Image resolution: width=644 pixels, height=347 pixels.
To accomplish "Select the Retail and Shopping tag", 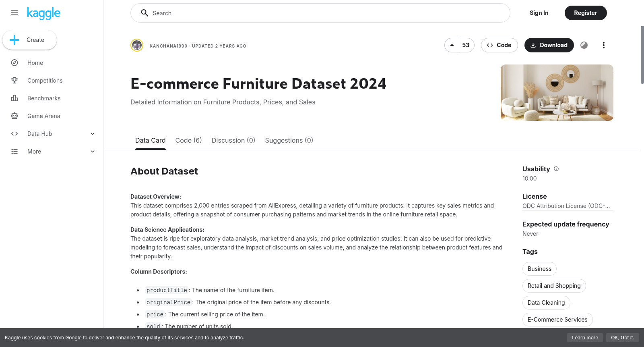I will [x=554, y=286].
